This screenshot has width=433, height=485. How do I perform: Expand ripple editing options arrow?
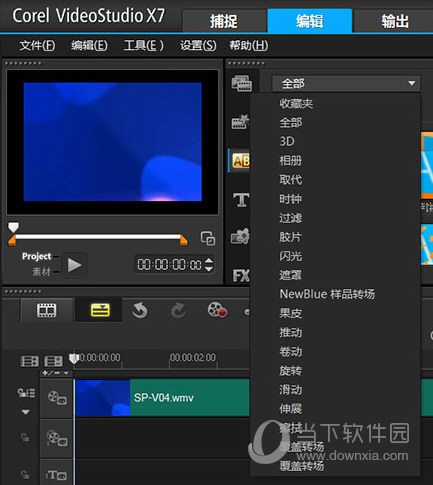tap(26, 412)
